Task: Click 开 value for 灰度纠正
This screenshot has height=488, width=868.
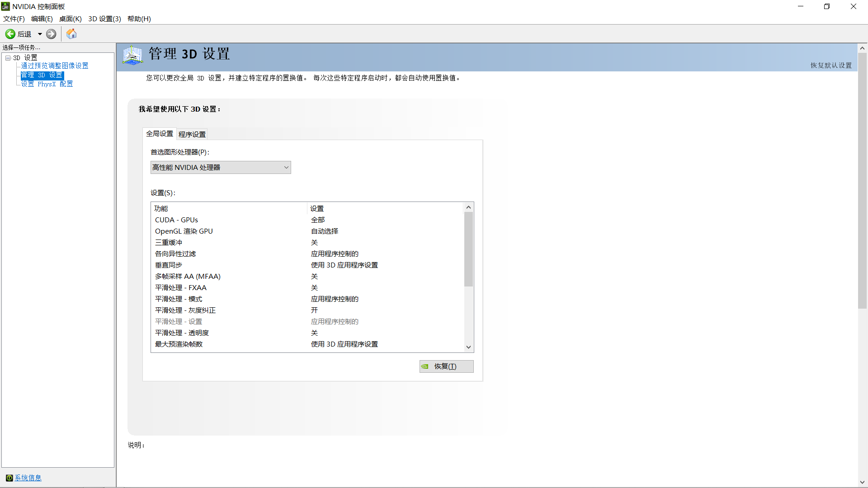Action: pyautogui.click(x=314, y=310)
